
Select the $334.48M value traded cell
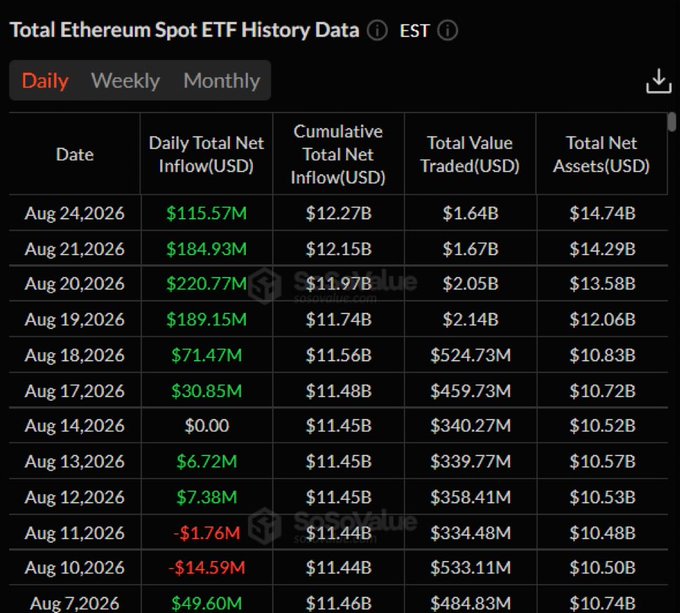471,533
